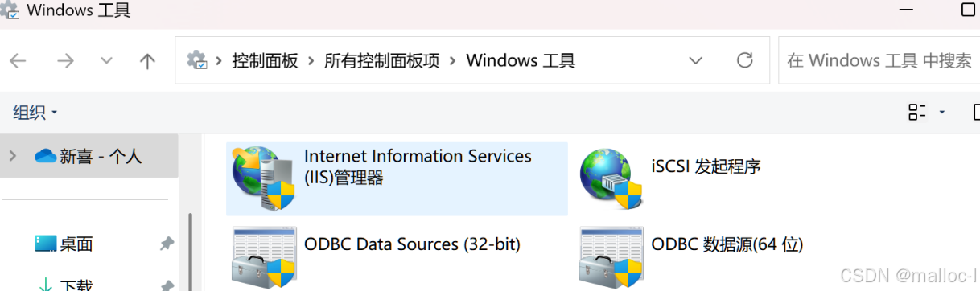This screenshot has width=980, height=291.
Task: Unpin 桌面 using its pin icon
Action: (x=167, y=244)
